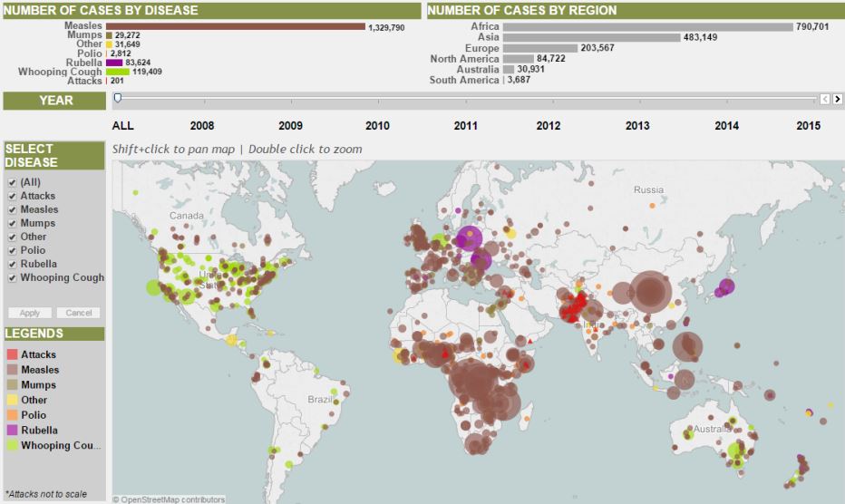Click the previous-year arrow on the year slider
Screen dimensions: 845x504
[825, 98]
